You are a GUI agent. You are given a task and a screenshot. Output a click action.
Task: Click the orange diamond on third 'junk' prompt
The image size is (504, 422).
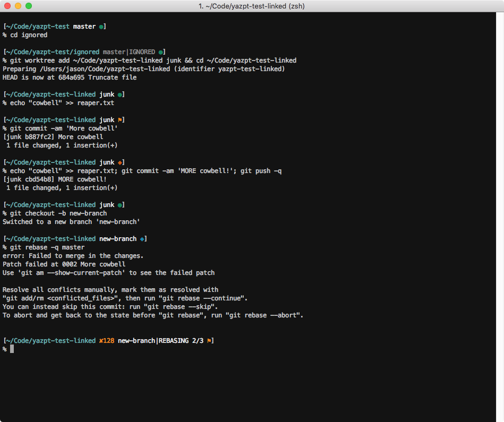click(119, 162)
